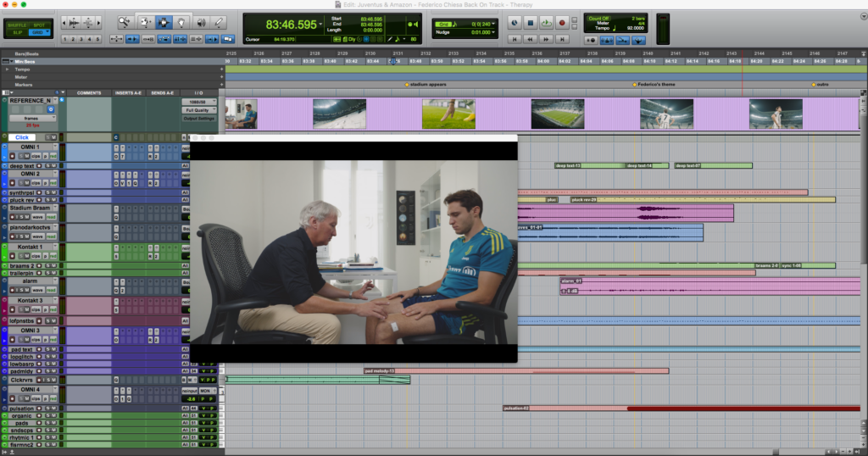Image resolution: width=868 pixels, height=456 pixels.
Task: Enable Spot edit mode
Action: [x=39, y=25]
